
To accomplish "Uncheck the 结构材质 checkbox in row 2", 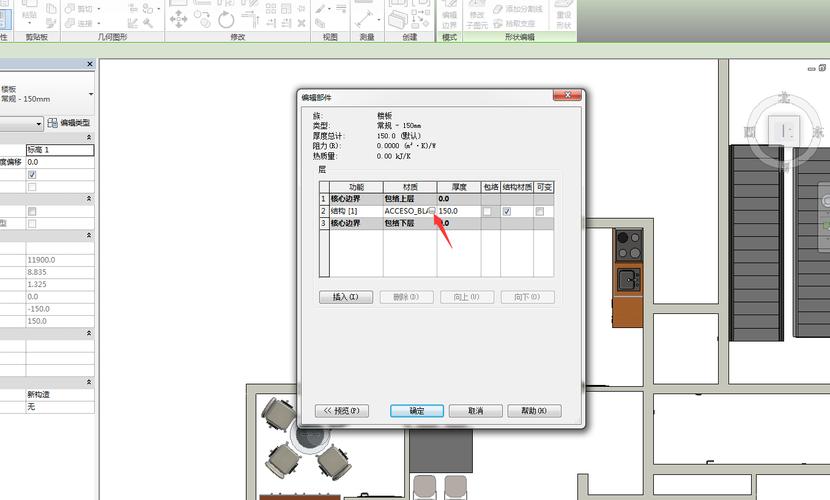I will [x=507, y=212].
